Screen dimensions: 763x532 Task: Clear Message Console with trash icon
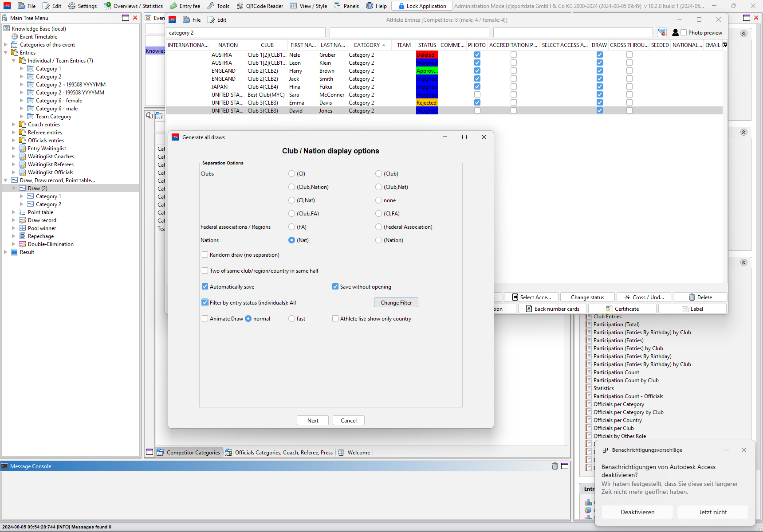[555, 466]
